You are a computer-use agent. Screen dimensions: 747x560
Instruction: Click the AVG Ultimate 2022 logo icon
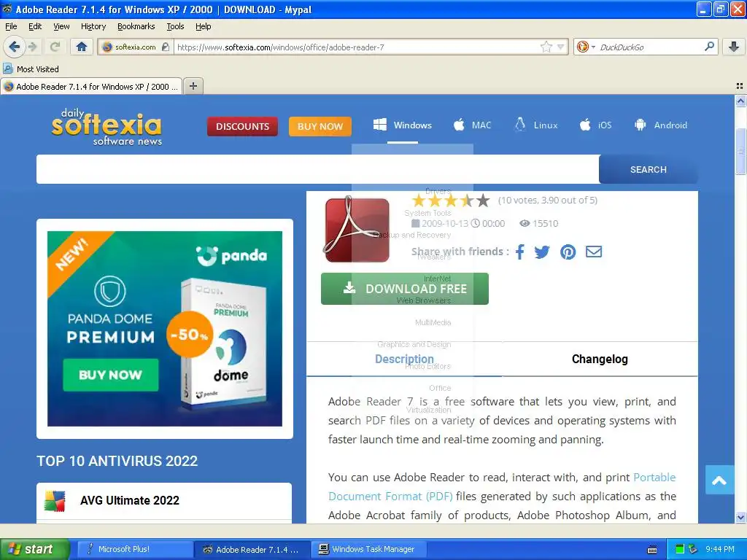tap(55, 501)
